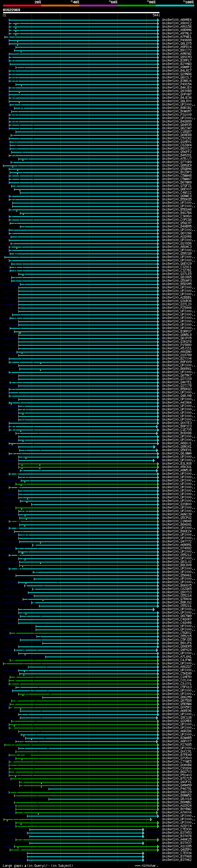This screenshot has width=197, height=868.
Task: Select the UniRef100_A9NYW2 label
Action: click(177, 54)
